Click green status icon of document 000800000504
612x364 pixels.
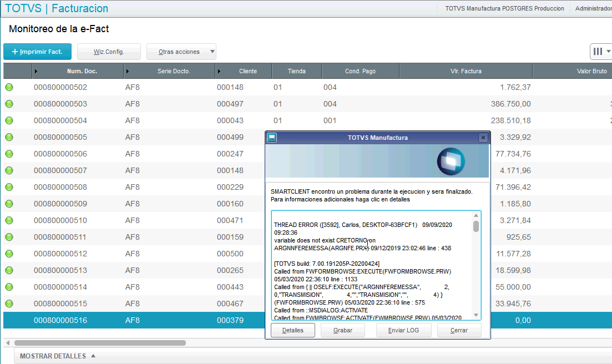pyautogui.click(x=9, y=120)
